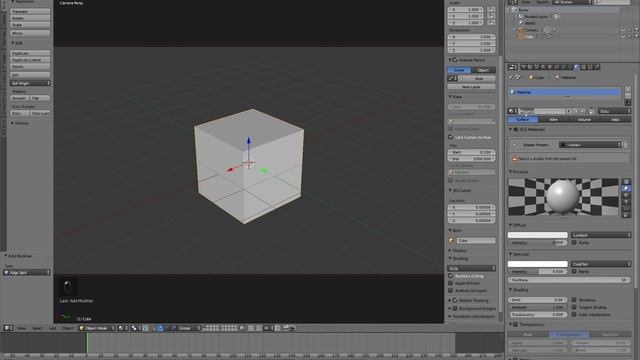Toggle Cube renderability camera icon in outliner
This screenshot has width=640, height=360.
pos(636,36)
